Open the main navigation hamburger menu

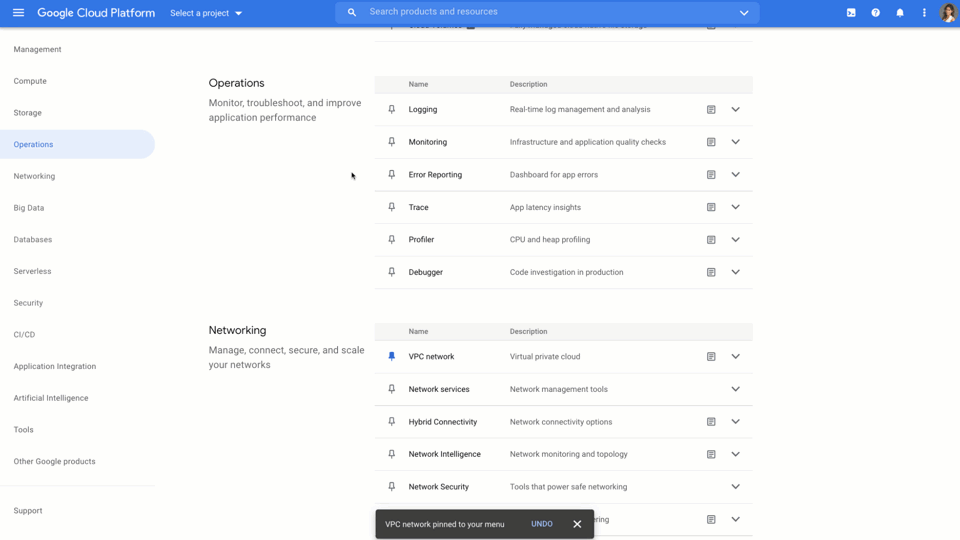click(18, 12)
